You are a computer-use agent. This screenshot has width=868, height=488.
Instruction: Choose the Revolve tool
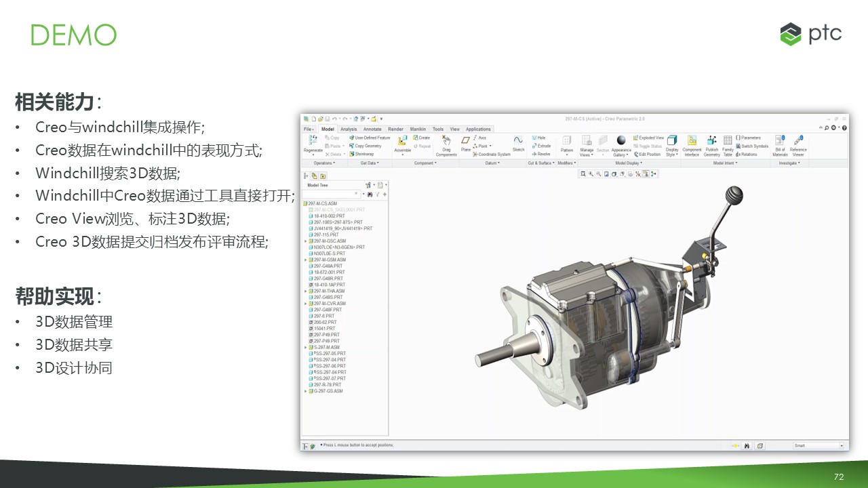click(x=542, y=154)
